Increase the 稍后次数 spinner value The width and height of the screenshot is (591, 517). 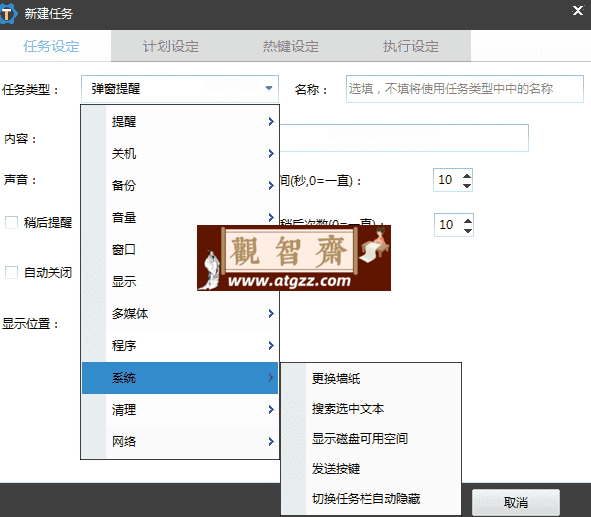[468, 221]
